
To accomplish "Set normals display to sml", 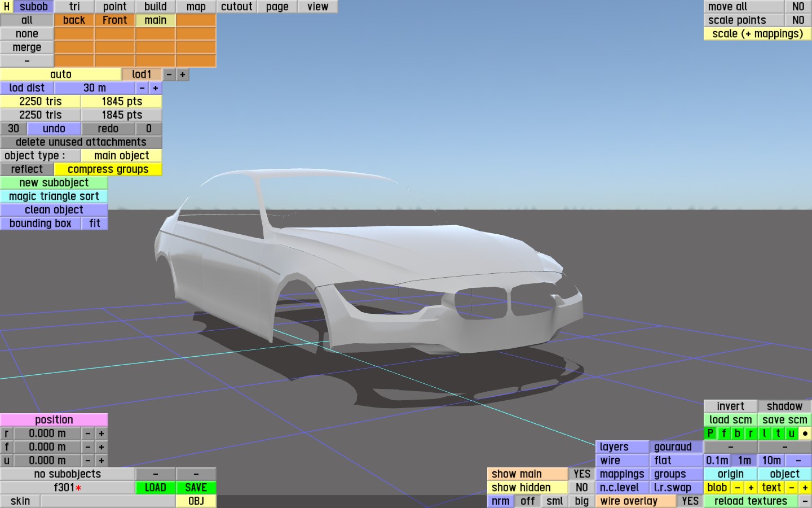I will click(555, 501).
